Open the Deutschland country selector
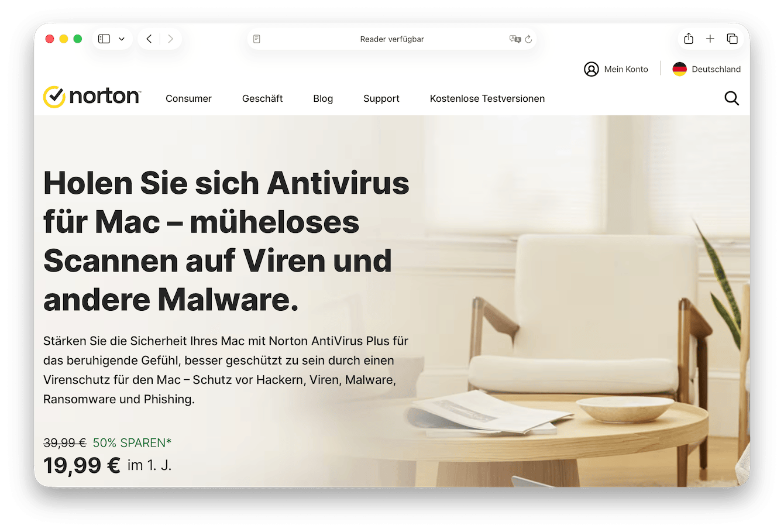 coord(706,69)
